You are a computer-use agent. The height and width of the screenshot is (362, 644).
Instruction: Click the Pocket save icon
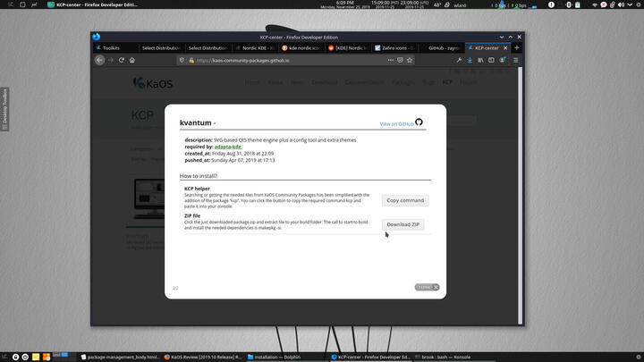400,61
